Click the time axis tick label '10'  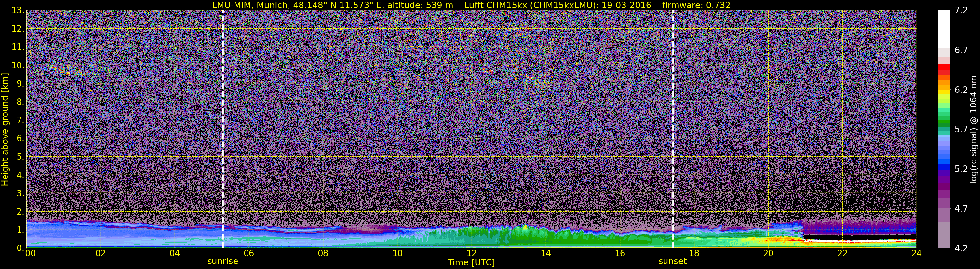(397, 253)
